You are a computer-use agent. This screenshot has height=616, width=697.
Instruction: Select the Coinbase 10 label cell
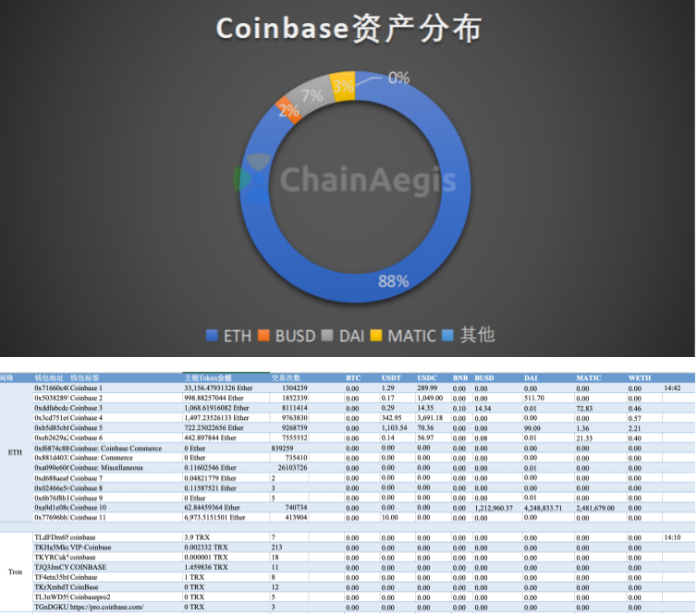pos(126,508)
